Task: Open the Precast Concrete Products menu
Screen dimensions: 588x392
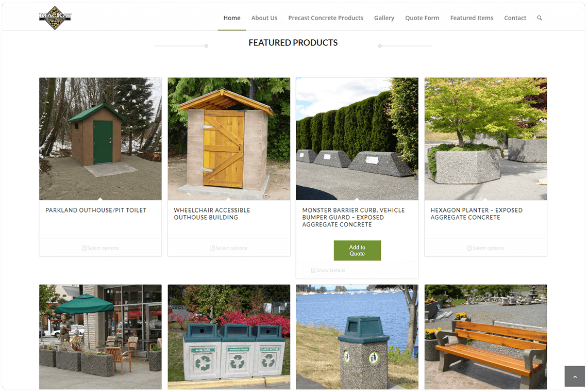Action: pyautogui.click(x=326, y=18)
